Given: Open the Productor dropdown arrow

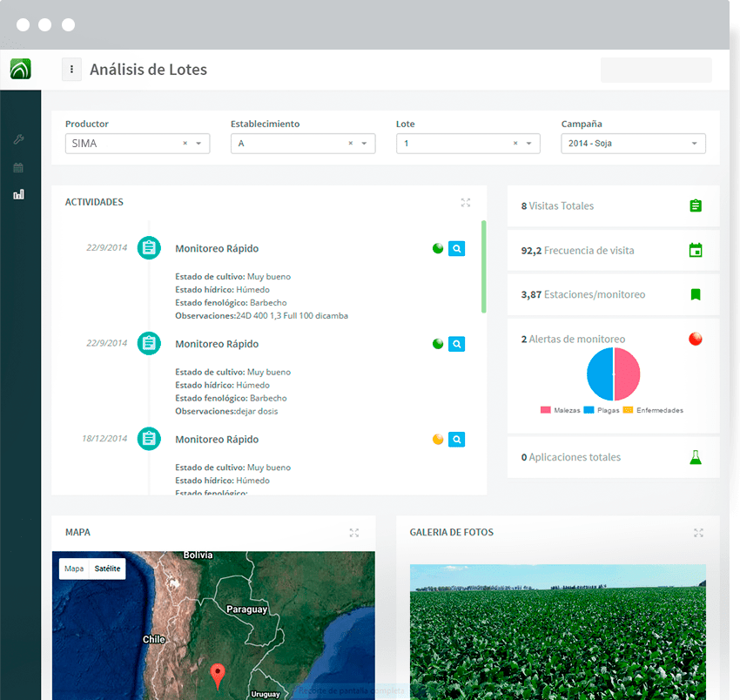Looking at the screenshot, I should (198, 144).
